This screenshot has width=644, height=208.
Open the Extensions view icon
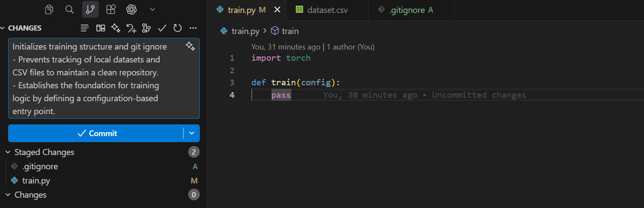111,9
